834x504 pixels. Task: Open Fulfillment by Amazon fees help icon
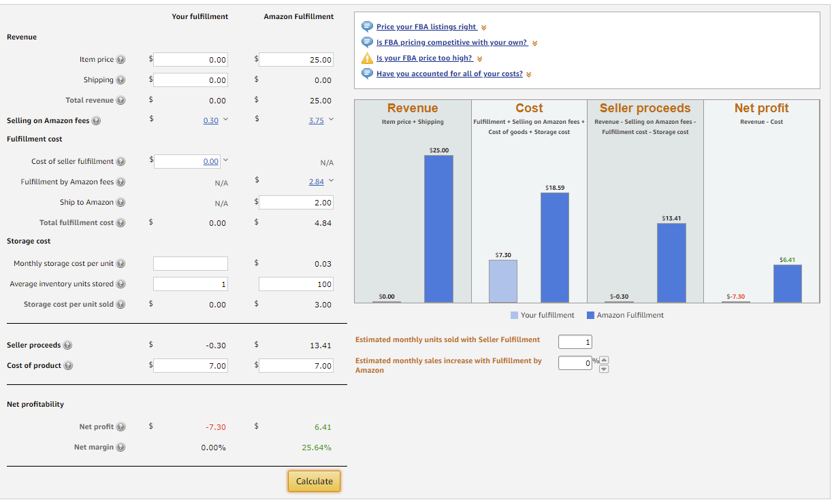(x=121, y=182)
